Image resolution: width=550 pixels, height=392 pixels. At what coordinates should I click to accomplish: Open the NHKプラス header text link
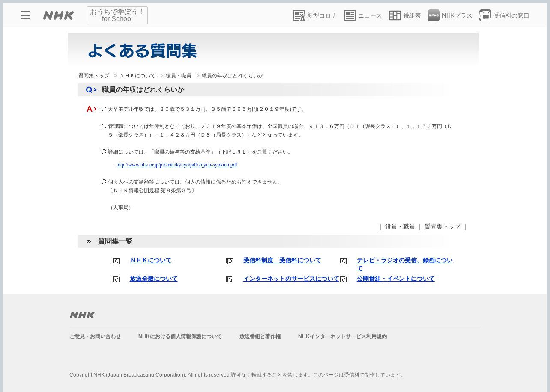457,15
